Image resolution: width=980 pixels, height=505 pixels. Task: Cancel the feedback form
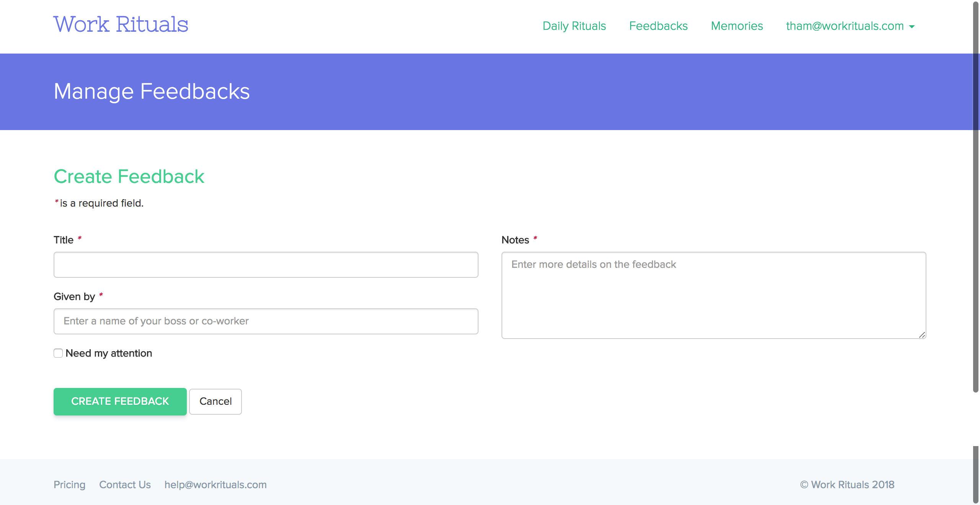(215, 401)
